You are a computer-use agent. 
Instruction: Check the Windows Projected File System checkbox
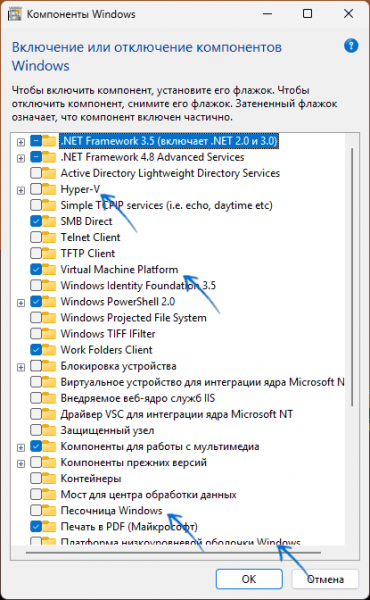coord(36,318)
